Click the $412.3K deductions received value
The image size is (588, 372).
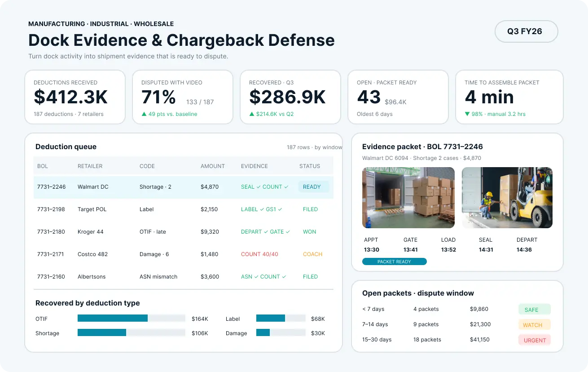point(71,97)
